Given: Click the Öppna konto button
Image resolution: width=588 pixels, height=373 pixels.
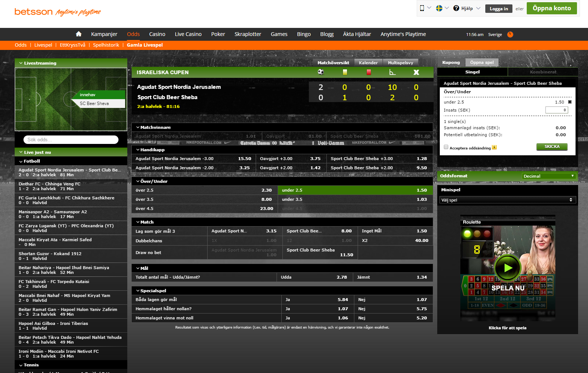Looking at the screenshot, I should 552,8.
